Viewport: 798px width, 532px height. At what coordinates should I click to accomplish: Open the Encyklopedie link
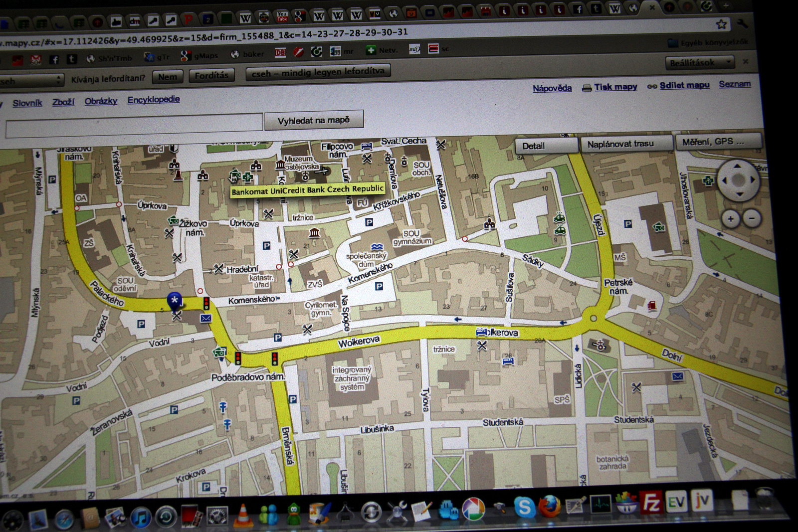[x=154, y=99]
